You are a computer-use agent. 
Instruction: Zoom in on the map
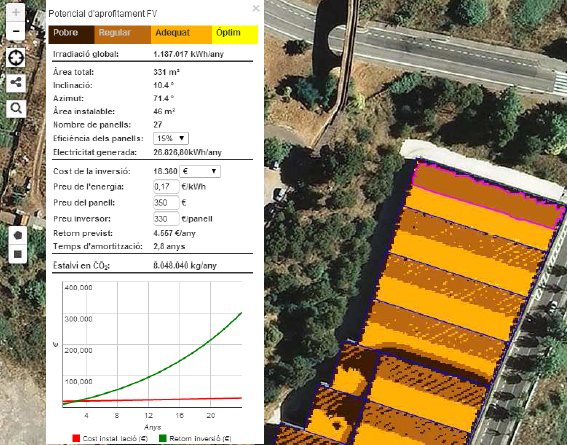pos(16,12)
